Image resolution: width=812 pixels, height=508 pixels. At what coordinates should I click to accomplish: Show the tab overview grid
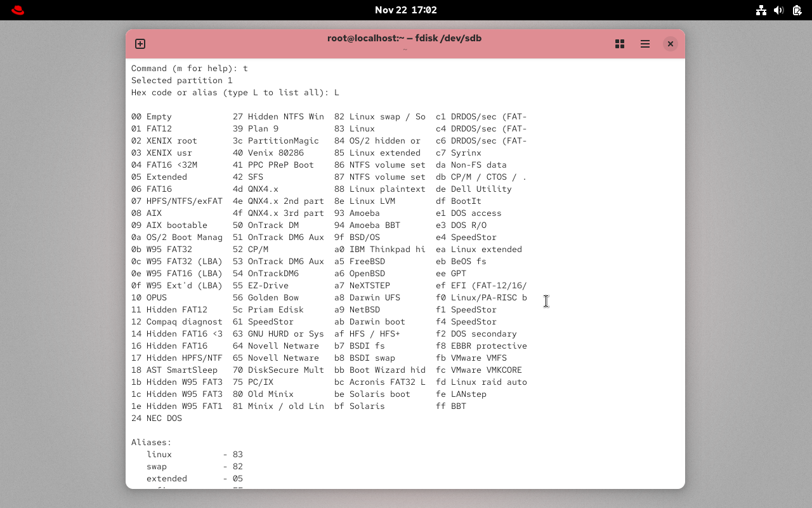point(619,44)
